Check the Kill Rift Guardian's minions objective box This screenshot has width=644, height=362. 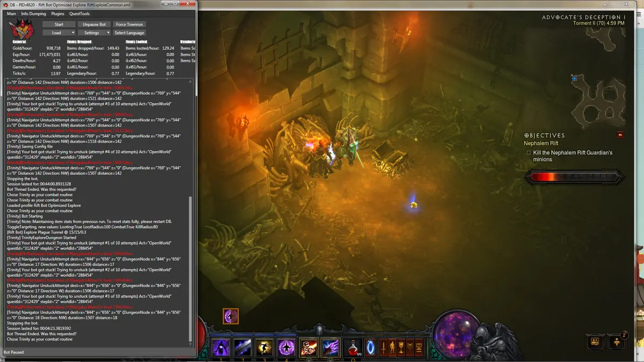click(529, 153)
